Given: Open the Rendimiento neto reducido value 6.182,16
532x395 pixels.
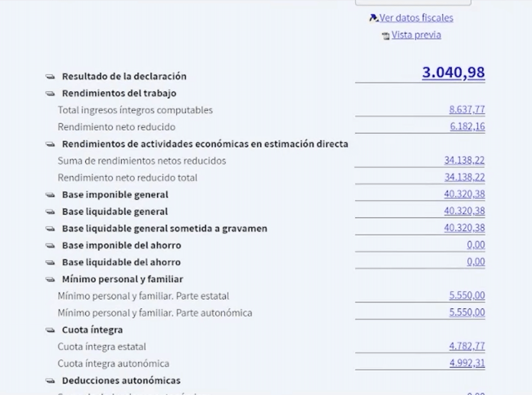Looking at the screenshot, I should coord(467,127).
